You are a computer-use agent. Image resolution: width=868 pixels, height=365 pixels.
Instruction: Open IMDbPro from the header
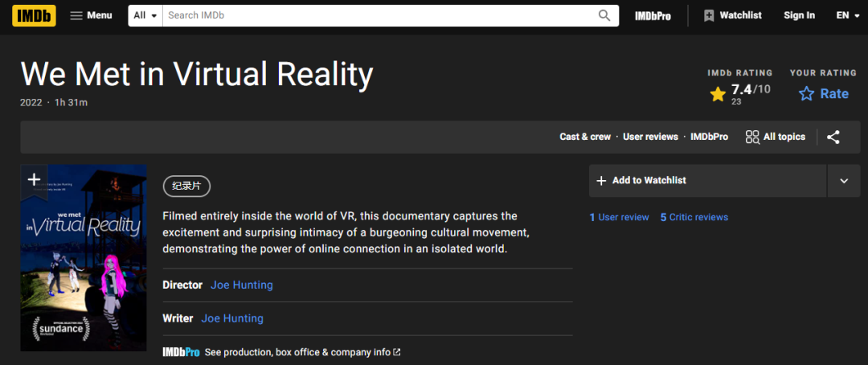[x=653, y=16]
